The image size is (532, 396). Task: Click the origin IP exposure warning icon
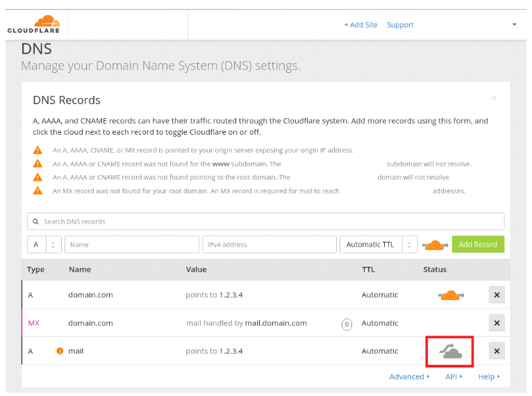click(x=38, y=150)
